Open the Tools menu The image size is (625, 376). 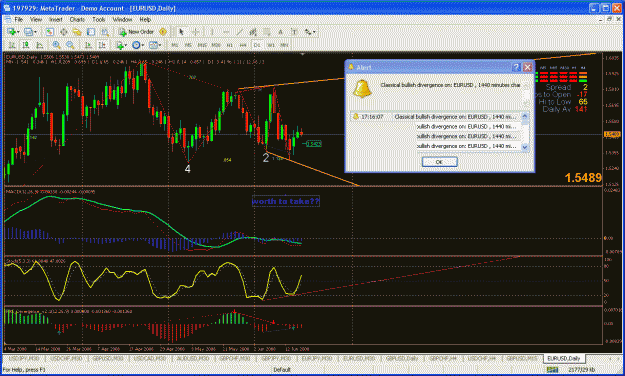98,19
